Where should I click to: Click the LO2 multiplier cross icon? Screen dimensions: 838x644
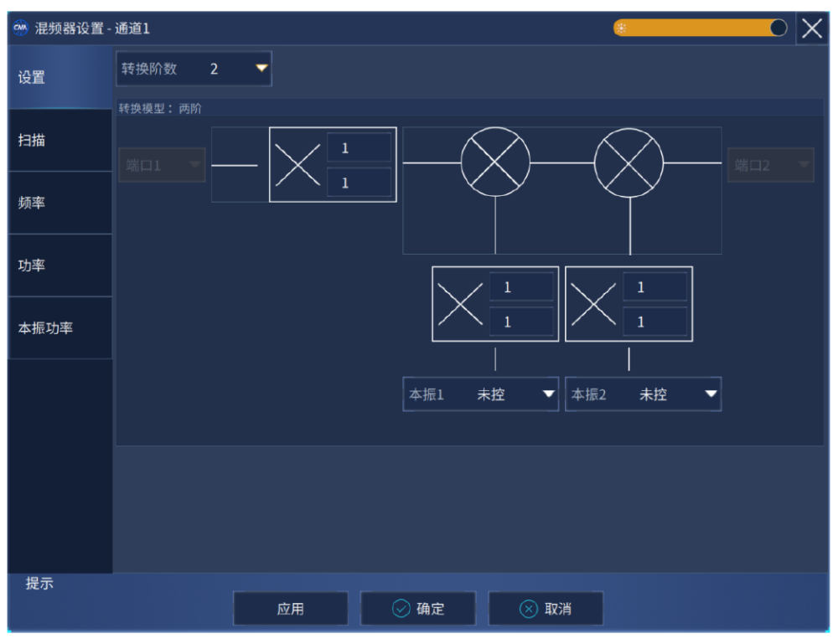pos(593,304)
